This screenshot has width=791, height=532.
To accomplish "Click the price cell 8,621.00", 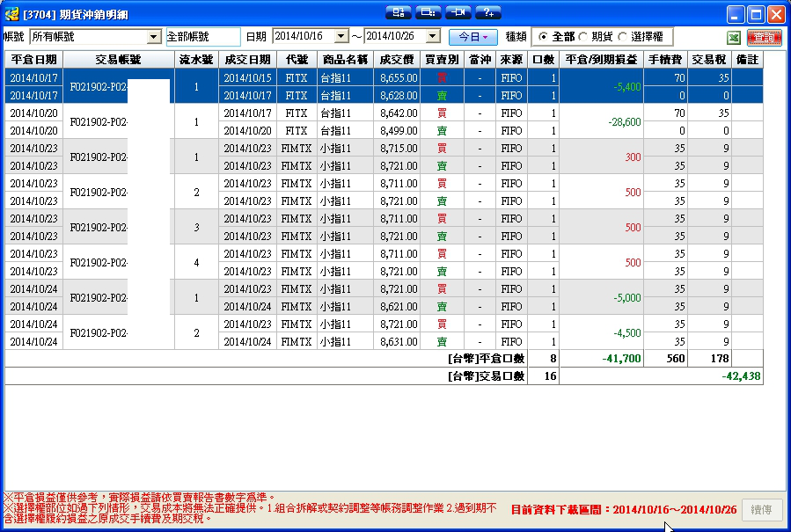I will point(399,306).
